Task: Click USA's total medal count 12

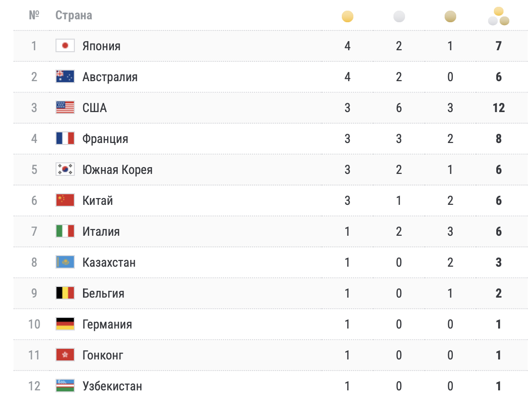Action: point(499,108)
